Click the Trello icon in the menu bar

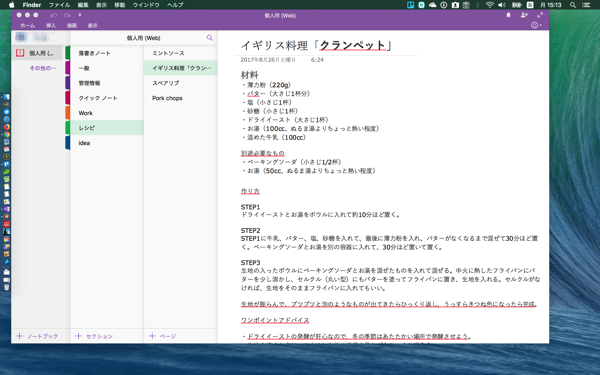411,5
